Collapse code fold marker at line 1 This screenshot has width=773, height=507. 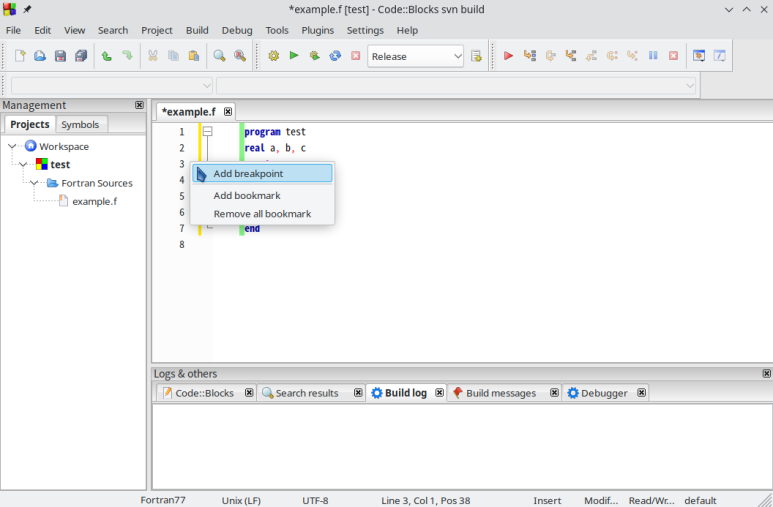click(x=208, y=131)
